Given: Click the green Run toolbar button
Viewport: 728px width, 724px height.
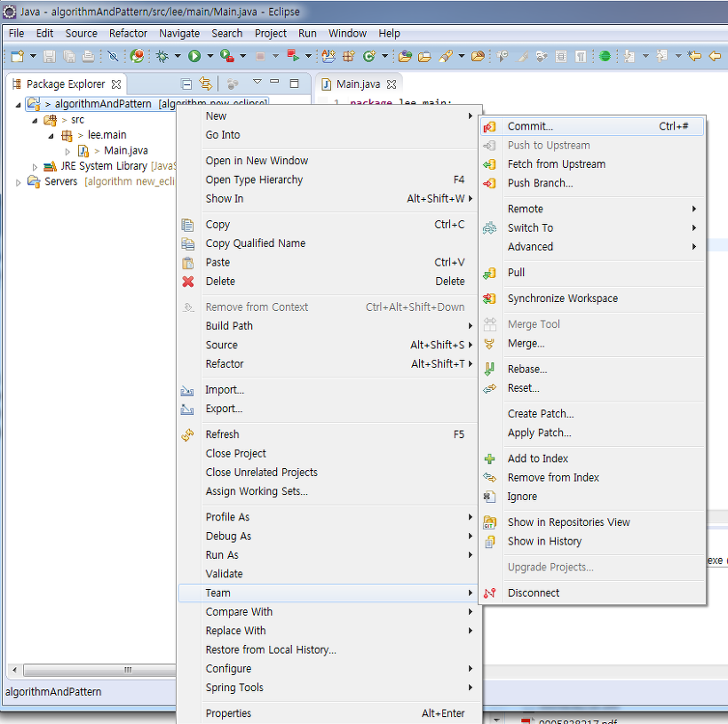Looking at the screenshot, I should coord(194,56).
